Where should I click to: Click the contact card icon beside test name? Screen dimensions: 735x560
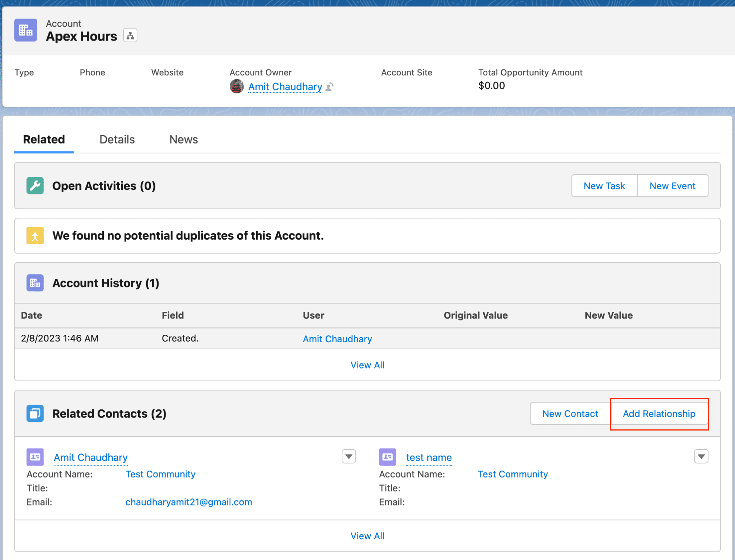coord(387,457)
